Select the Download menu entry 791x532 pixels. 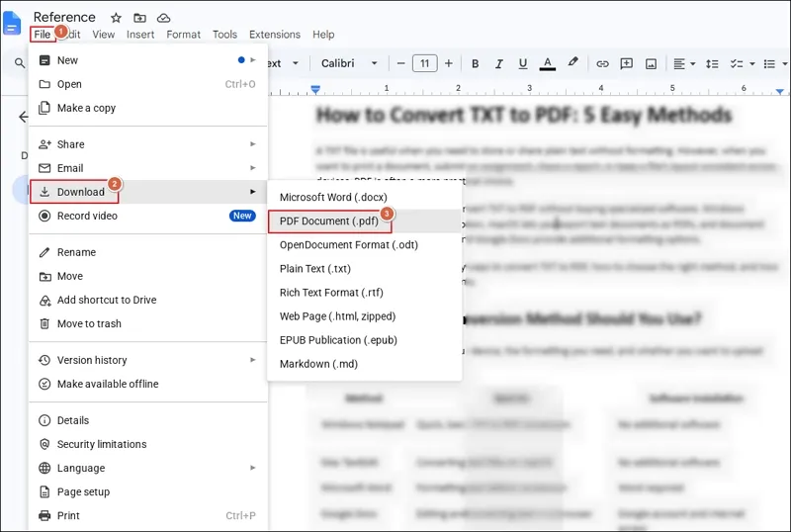(x=147, y=191)
